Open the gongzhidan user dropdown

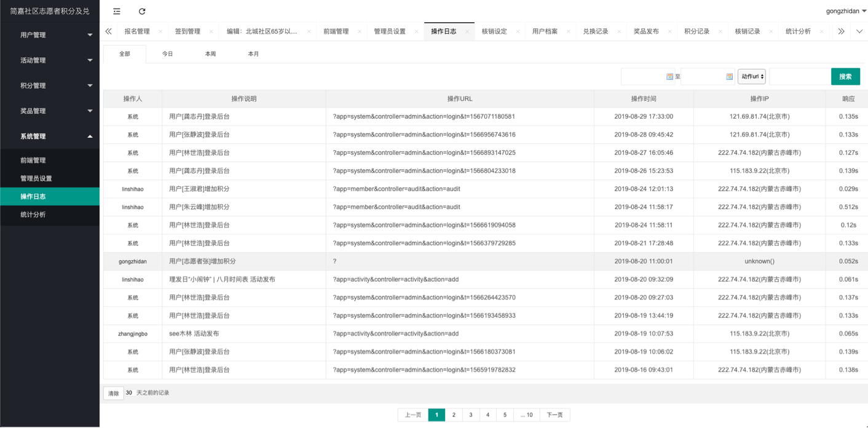pyautogui.click(x=846, y=11)
